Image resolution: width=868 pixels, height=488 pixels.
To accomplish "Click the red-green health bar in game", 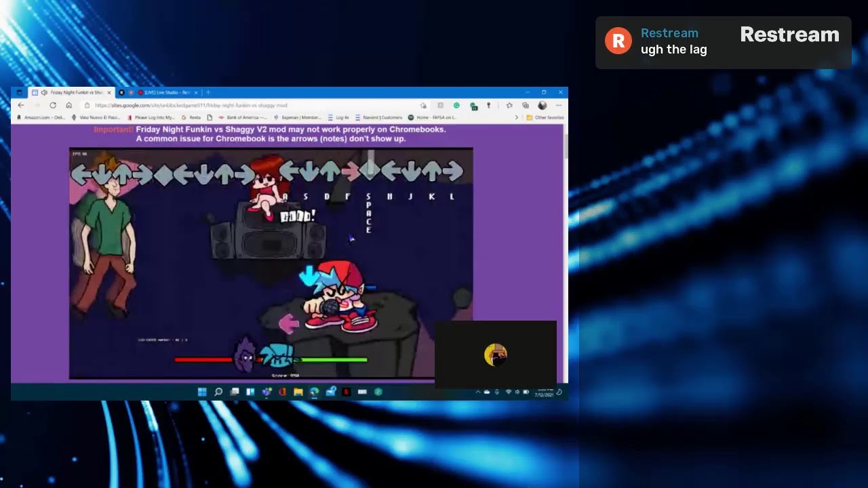I will 271,360.
